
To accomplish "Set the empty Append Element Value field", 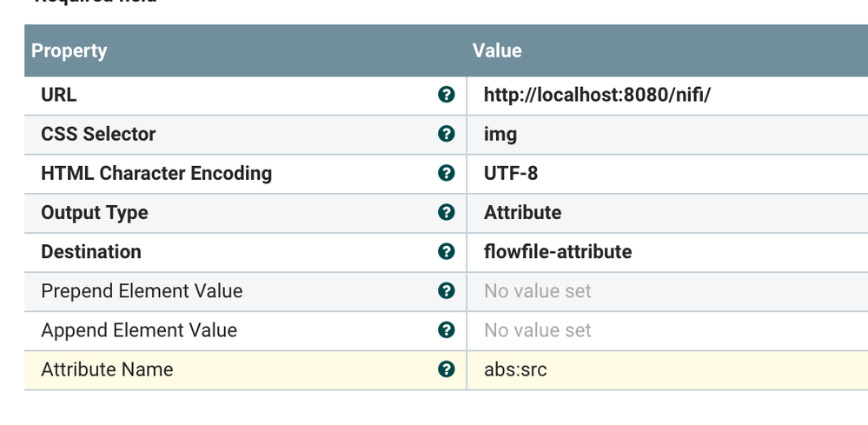I will [538, 329].
